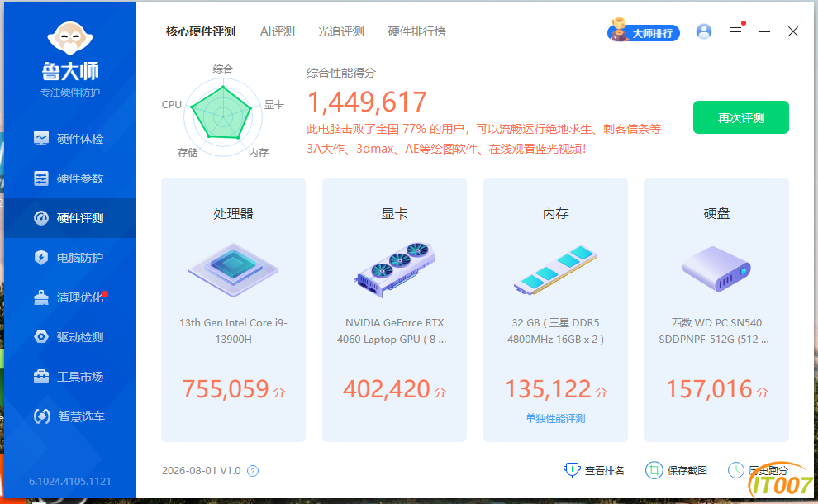Switch to AI评测 tab
The width and height of the screenshot is (818, 504).
click(x=278, y=32)
